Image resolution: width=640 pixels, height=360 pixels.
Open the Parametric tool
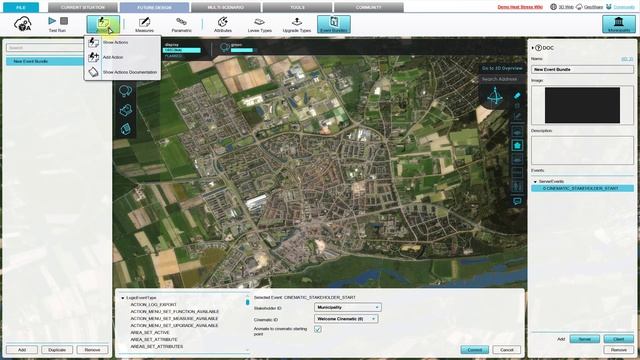pos(181,24)
